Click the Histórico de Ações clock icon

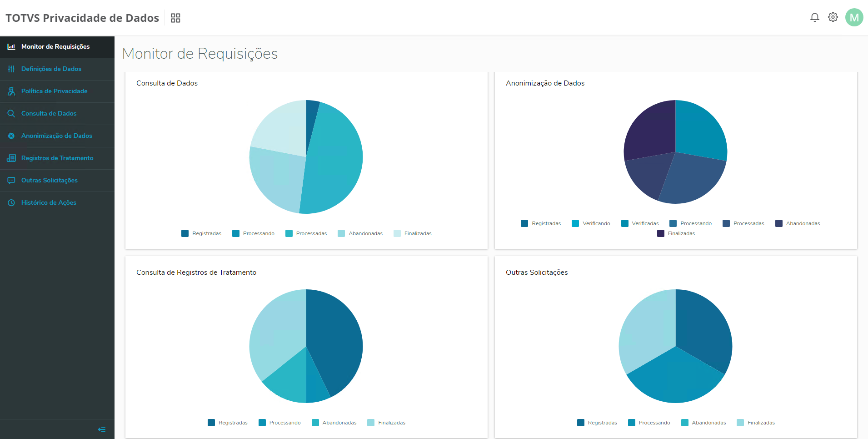11,202
